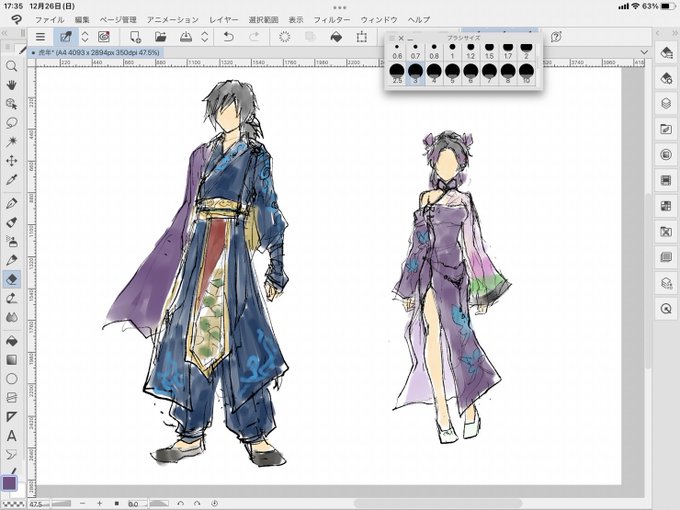This screenshot has height=510, width=680.
Task: Open the ヘルプ menu
Action: [419, 20]
